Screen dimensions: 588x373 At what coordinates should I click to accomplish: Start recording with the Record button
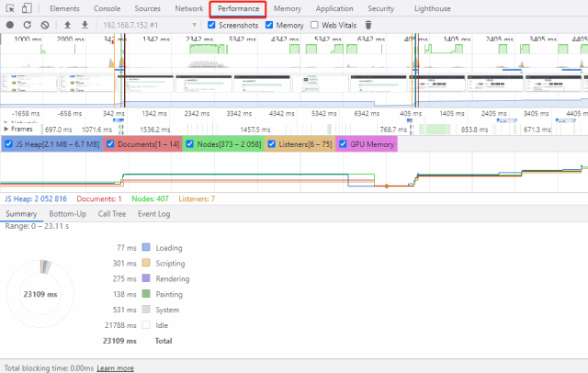coord(10,25)
